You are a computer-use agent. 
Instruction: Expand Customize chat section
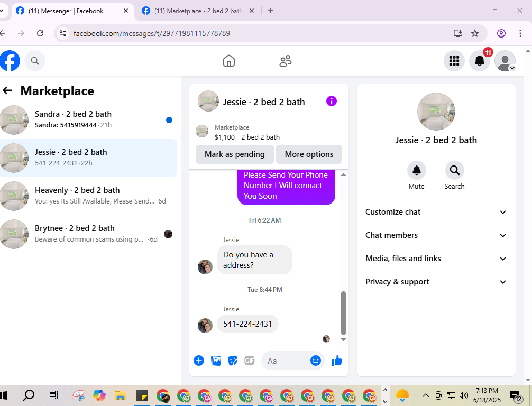pyautogui.click(x=436, y=212)
